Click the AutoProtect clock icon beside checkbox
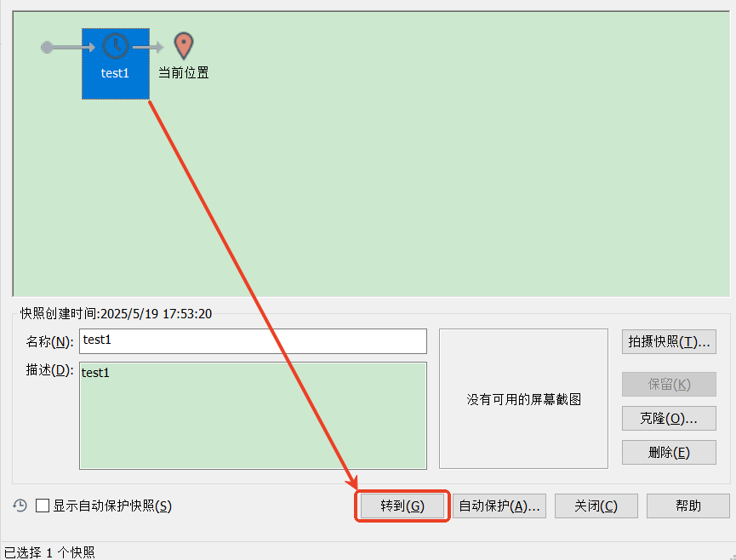736x560 pixels. pos(20,506)
